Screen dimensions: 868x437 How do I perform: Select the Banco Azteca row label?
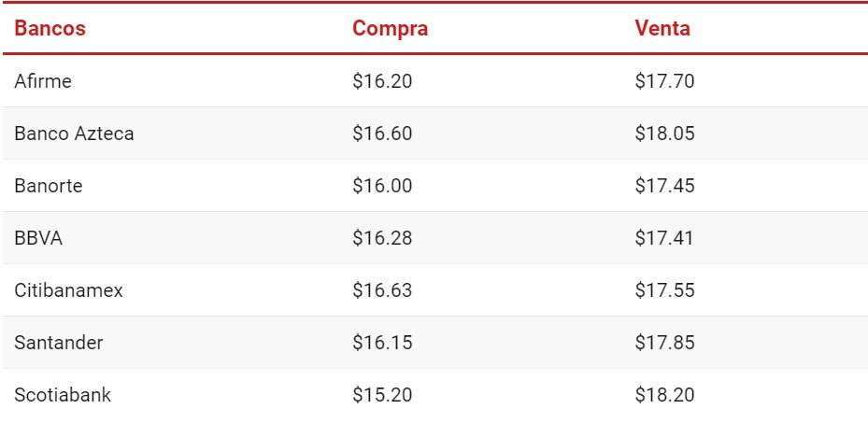point(74,134)
